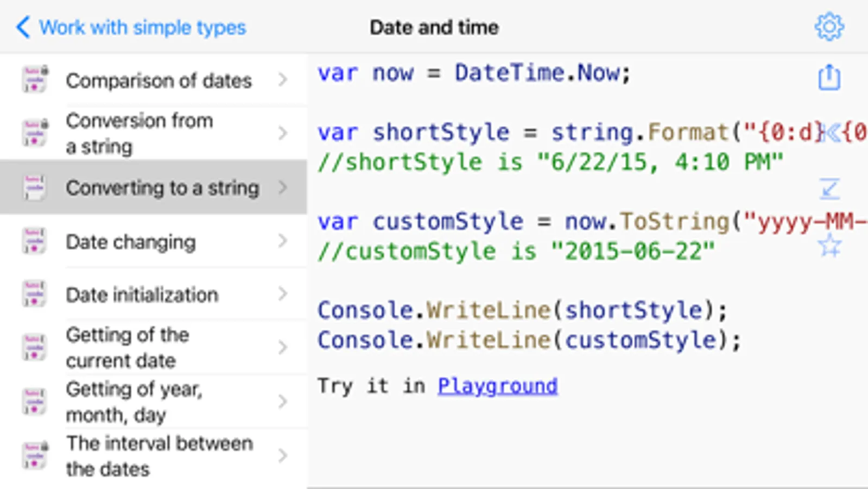
Task: Click the chevron on Conversion from a string row
Action: (282, 133)
